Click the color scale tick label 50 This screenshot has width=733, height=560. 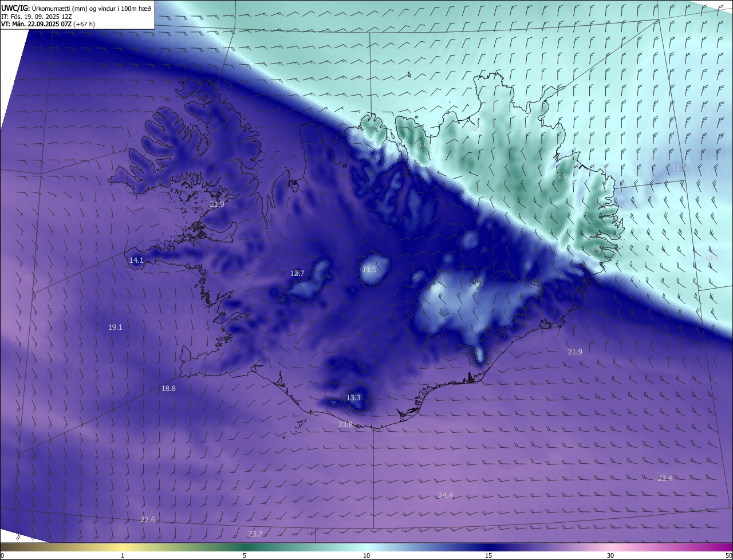[x=729, y=555]
